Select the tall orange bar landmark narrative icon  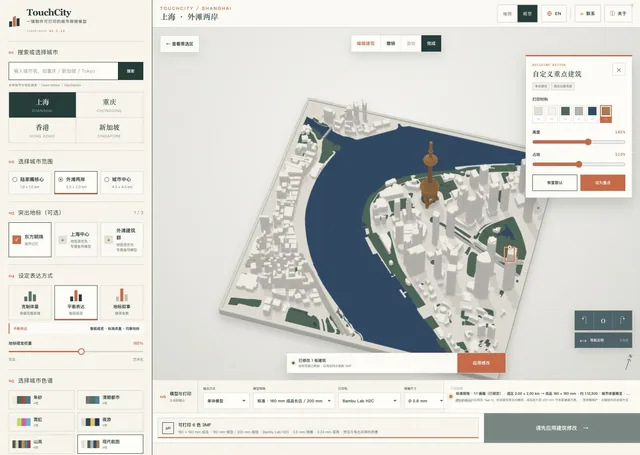[x=122, y=295]
